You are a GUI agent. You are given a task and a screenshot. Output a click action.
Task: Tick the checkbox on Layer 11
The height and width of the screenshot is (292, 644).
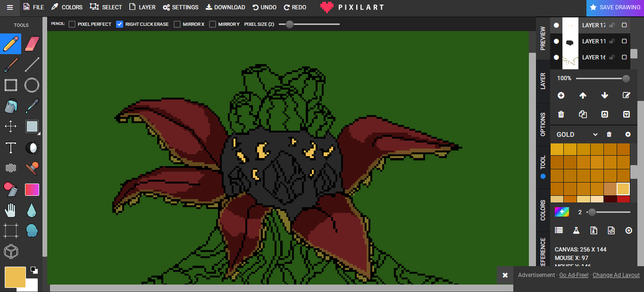tap(624, 41)
